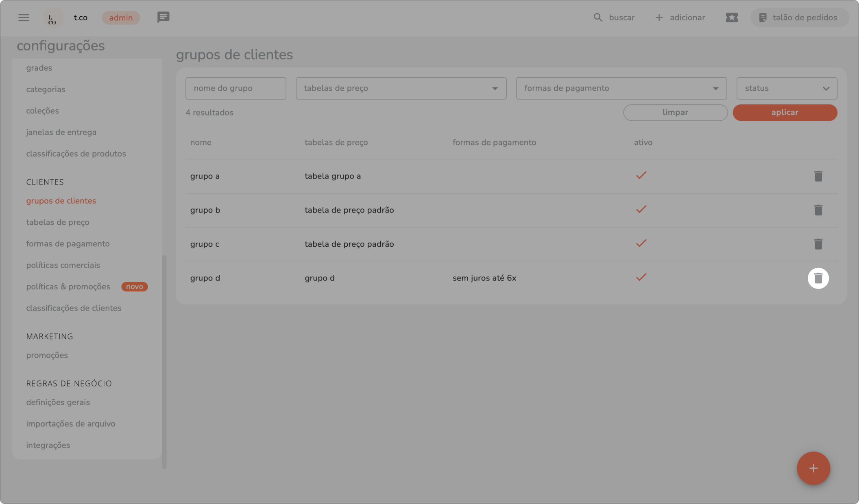Screen dimensions: 859x504
Task: Click the t.co company logo avatar
Action: (x=52, y=18)
